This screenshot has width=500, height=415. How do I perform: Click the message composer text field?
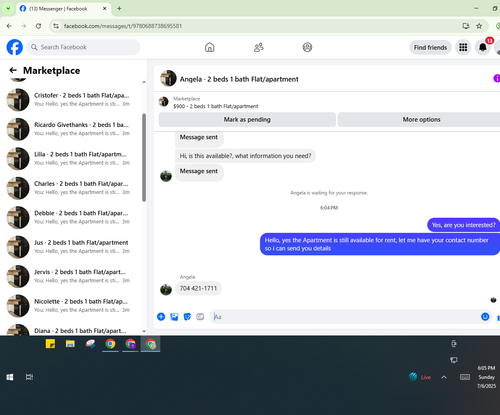click(x=345, y=317)
